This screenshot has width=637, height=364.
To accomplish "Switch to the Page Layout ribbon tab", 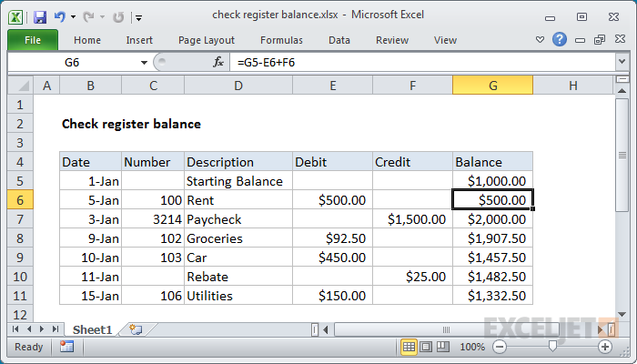I will (x=207, y=40).
